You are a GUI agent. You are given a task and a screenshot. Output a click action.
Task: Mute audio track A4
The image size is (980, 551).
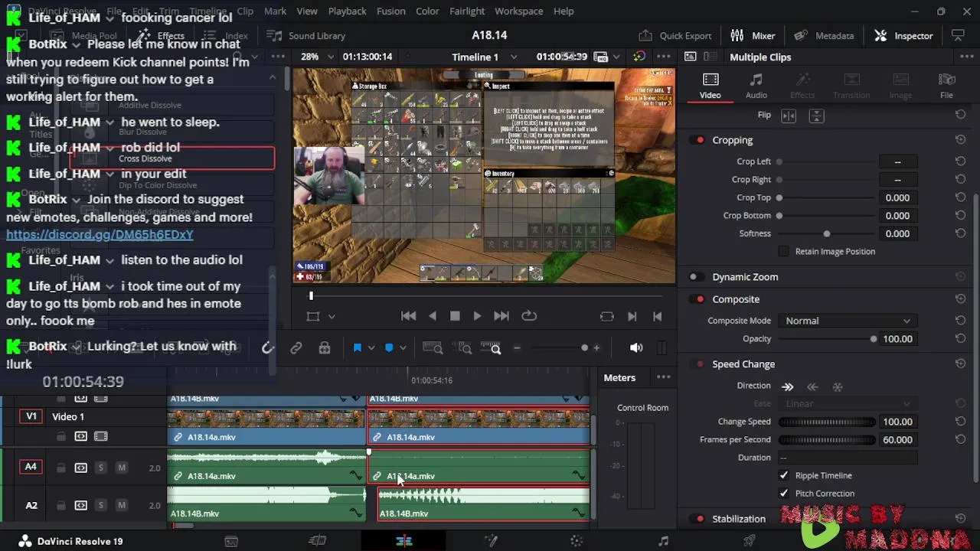pos(121,468)
